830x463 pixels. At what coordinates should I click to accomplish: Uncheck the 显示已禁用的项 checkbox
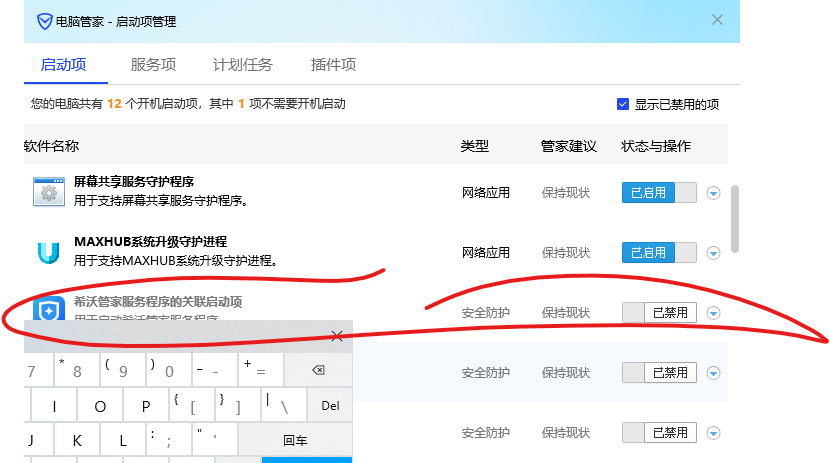point(623,104)
